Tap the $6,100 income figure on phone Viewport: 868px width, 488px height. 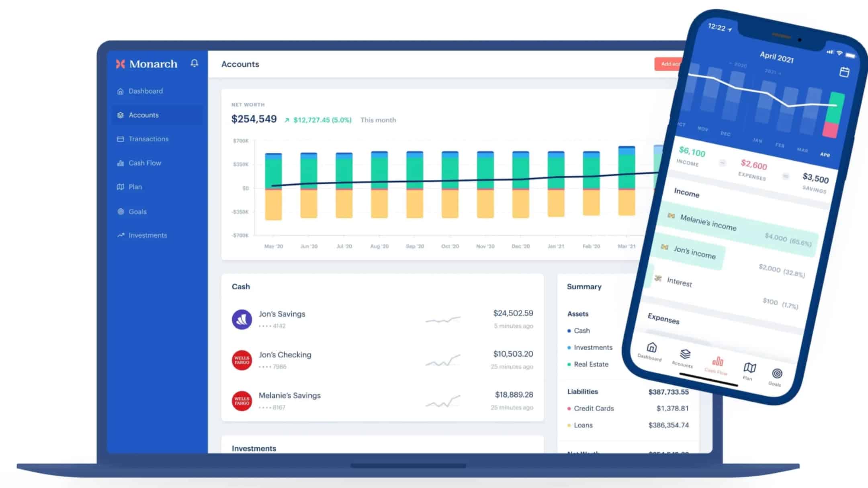(x=692, y=152)
